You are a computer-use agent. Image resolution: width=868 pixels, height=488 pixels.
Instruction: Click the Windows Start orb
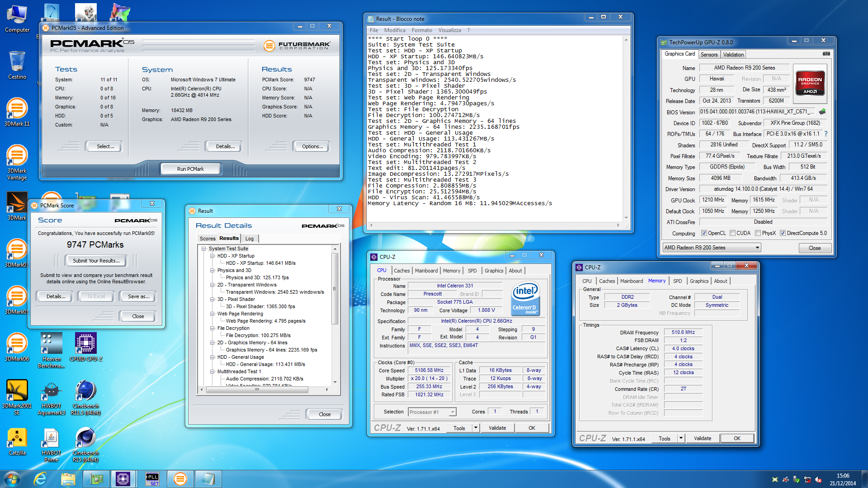pyautogui.click(x=12, y=479)
